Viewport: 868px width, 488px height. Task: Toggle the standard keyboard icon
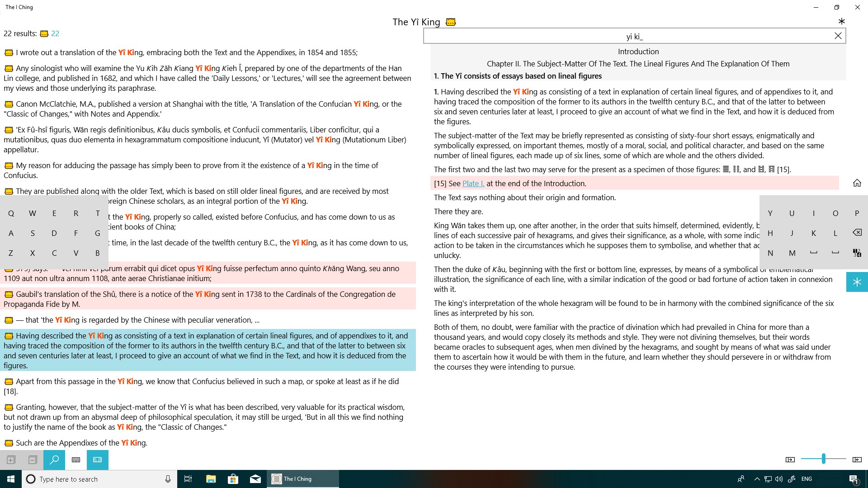(76, 460)
